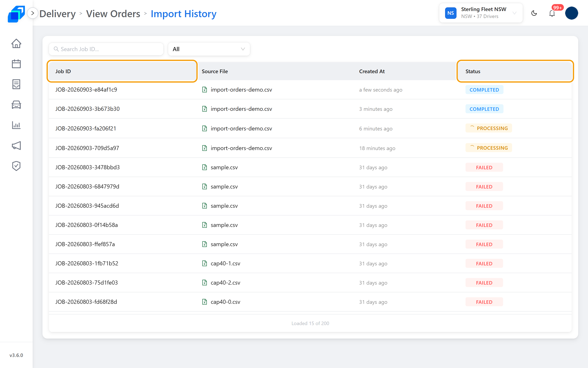This screenshot has height=368, width=588.
Task: Click PROCESSING badge for job fa206f21
Action: pos(489,128)
